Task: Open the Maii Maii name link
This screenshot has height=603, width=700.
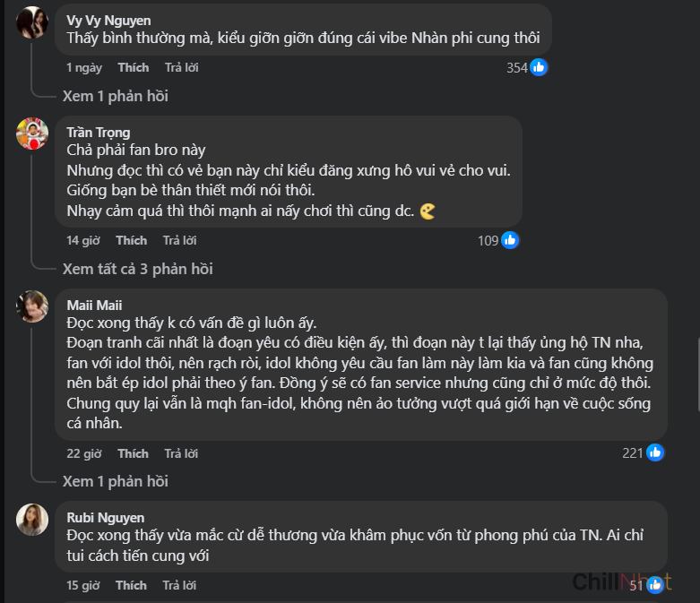Action: 94,305
